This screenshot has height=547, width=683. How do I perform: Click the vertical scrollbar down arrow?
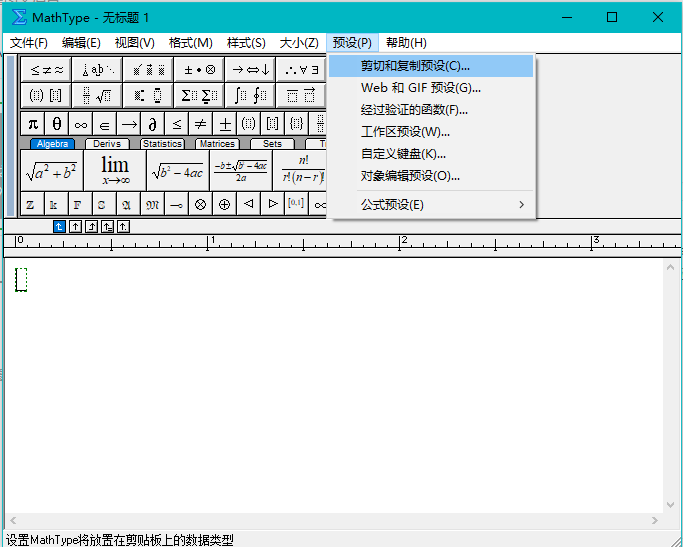[671, 505]
